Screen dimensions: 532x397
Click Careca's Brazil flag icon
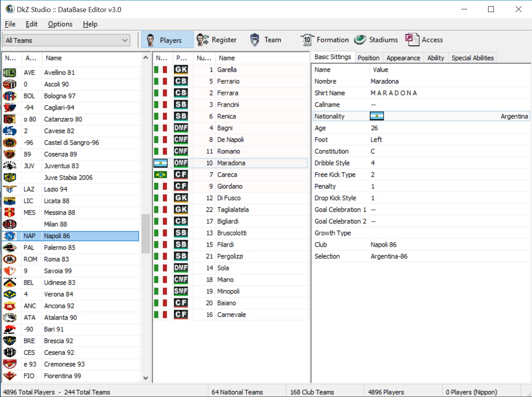pos(160,175)
